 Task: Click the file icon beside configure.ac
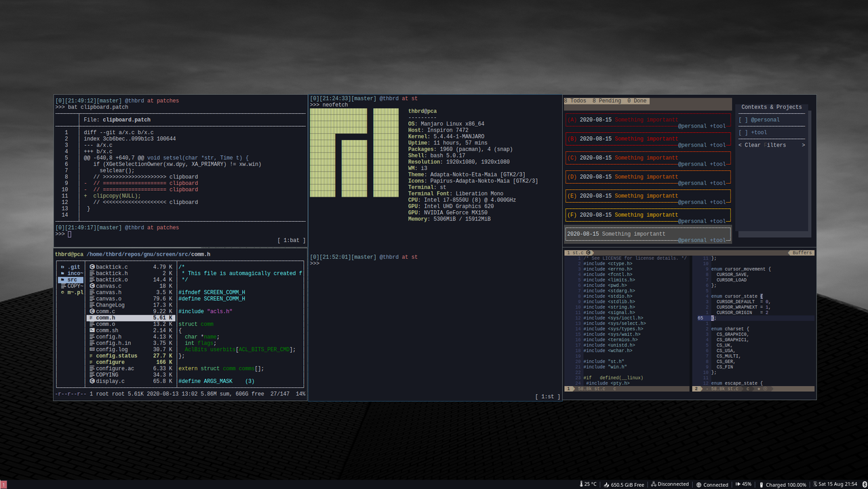92,368
